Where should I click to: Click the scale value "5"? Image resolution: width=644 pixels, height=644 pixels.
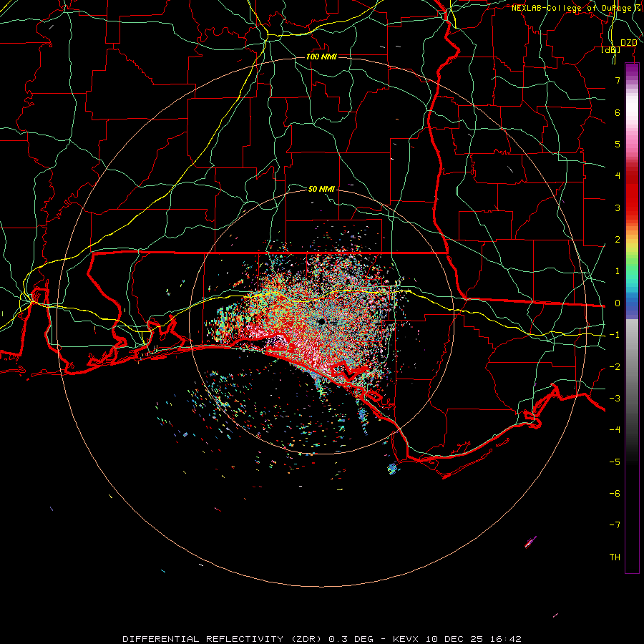618,144
